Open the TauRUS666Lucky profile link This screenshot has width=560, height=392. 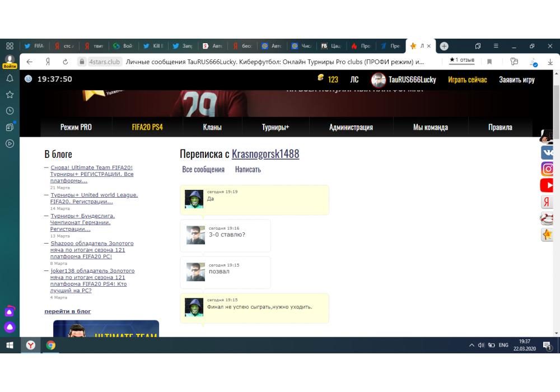pyautogui.click(x=412, y=80)
